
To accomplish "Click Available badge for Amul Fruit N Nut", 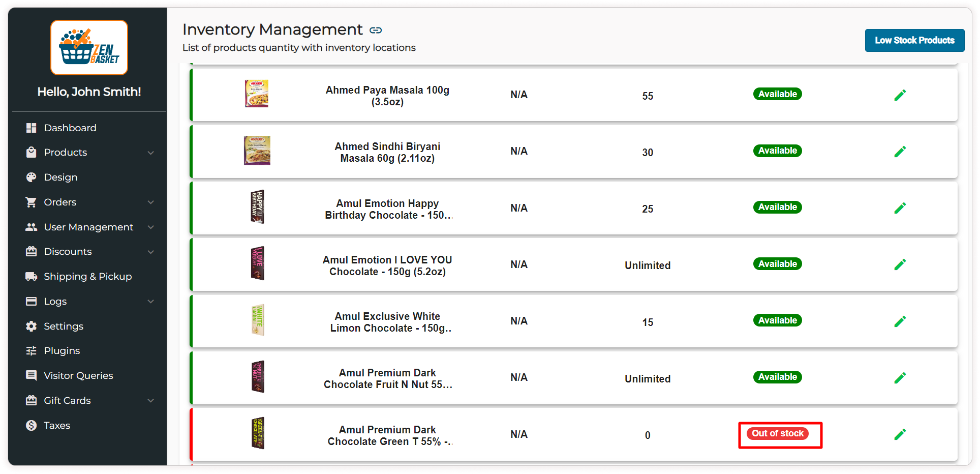I will [777, 377].
